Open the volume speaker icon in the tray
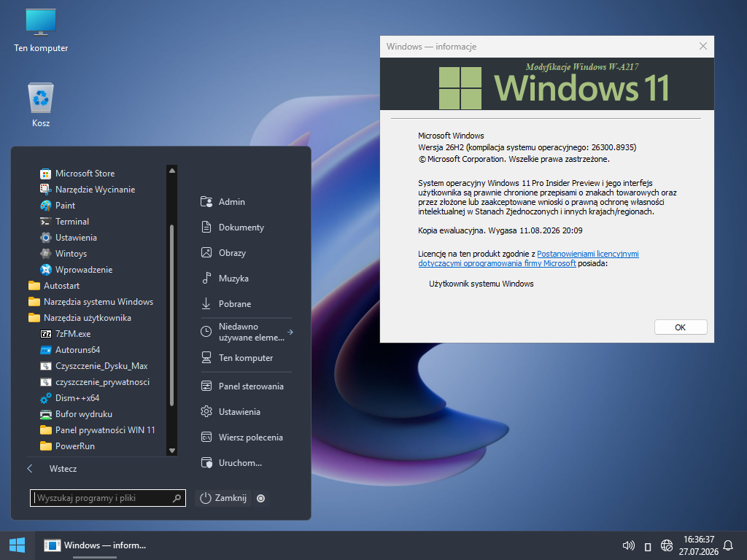 point(628,545)
